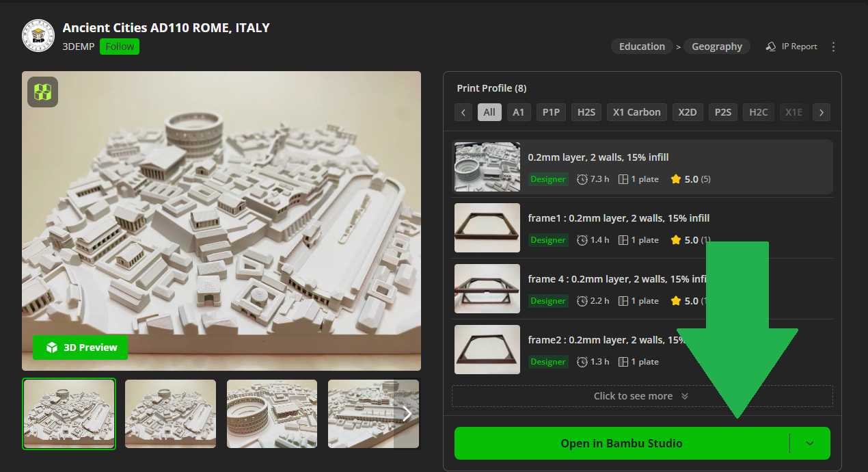Filter profiles by H2S printer

[x=586, y=112]
